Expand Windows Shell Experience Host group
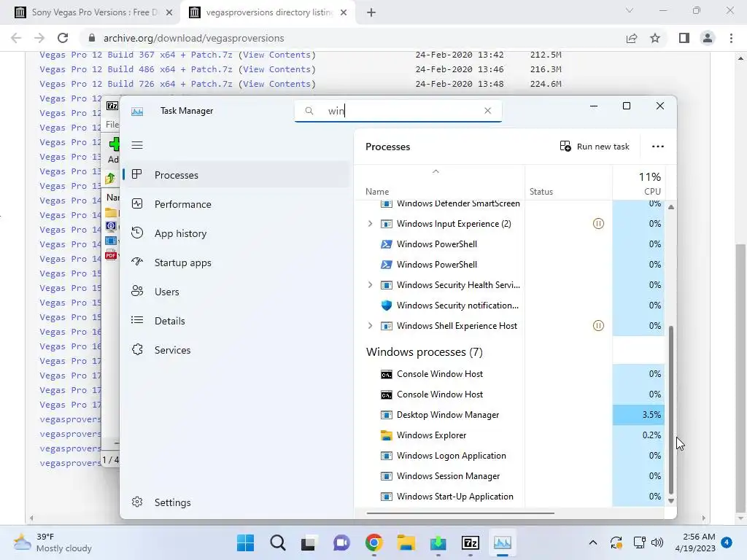The image size is (747, 560). point(370,326)
